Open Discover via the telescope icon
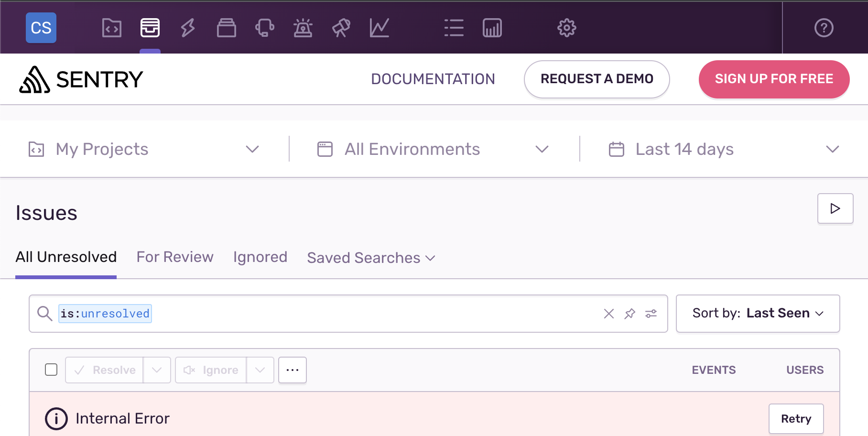This screenshot has width=868, height=436. (341, 28)
